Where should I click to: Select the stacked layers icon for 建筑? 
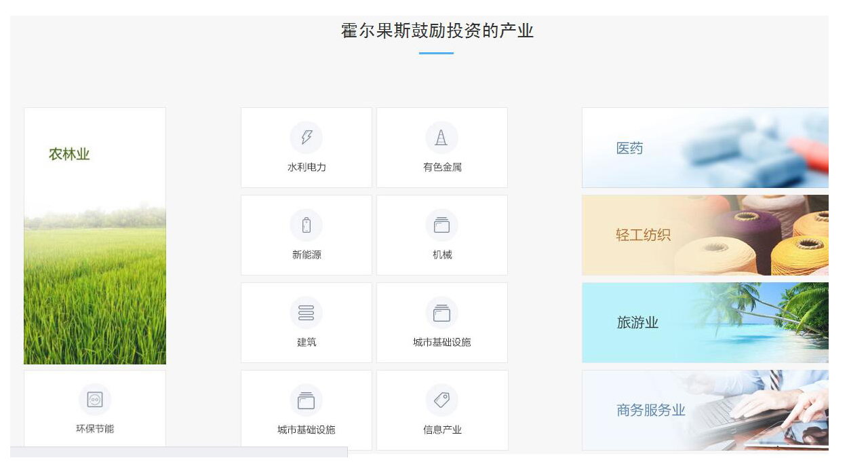click(x=306, y=313)
